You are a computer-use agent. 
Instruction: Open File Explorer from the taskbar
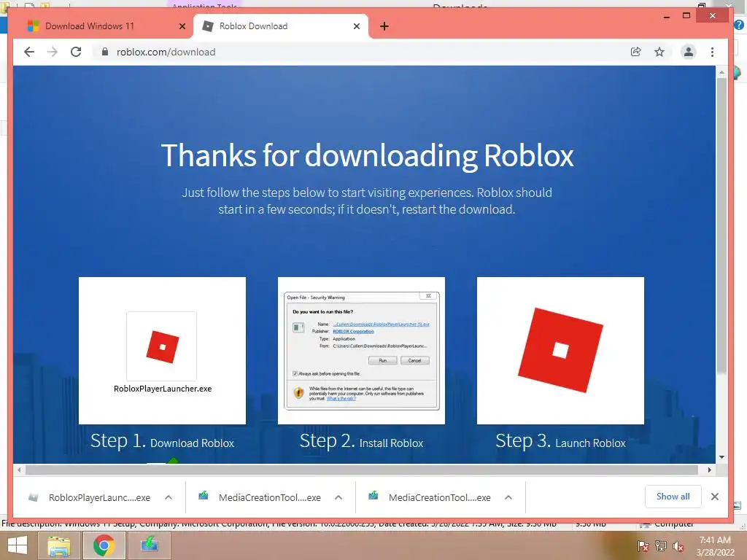(x=58, y=545)
